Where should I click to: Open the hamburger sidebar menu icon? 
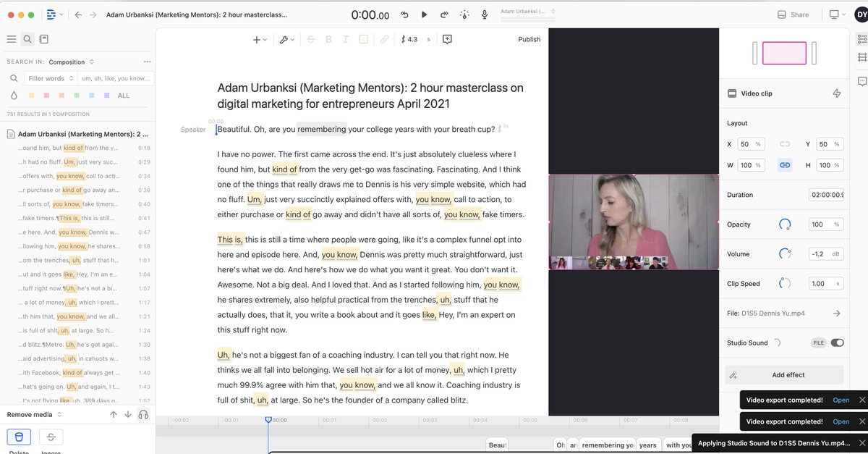[12, 39]
